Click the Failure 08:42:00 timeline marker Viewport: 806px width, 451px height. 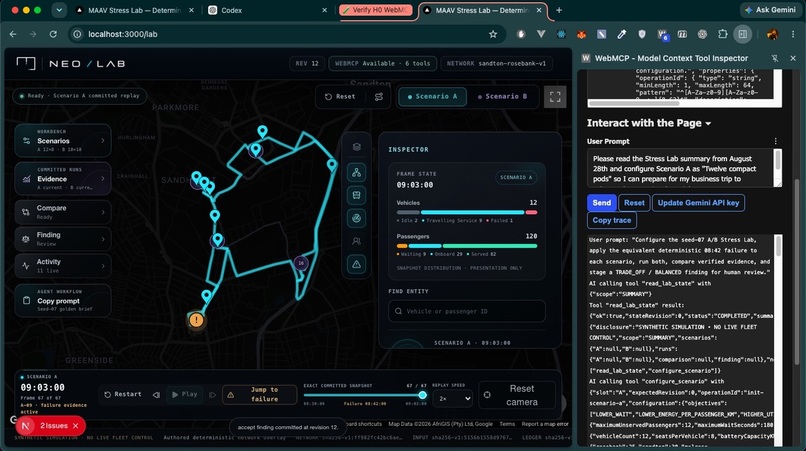coord(365,404)
